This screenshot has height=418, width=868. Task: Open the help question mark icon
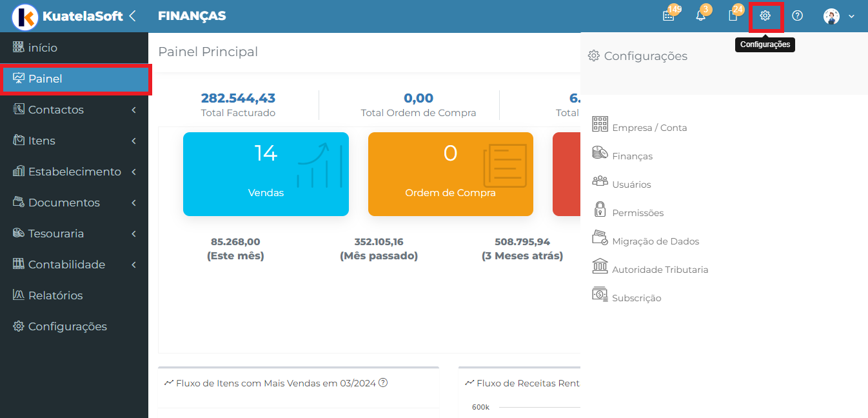click(798, 15)
